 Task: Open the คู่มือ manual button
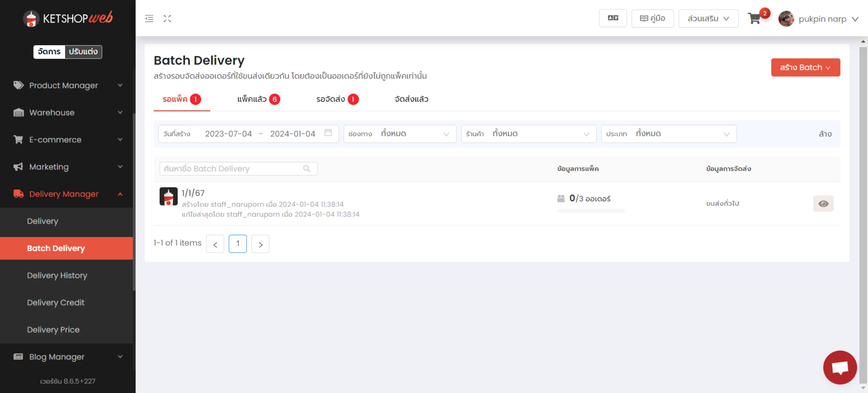[652, 18]
